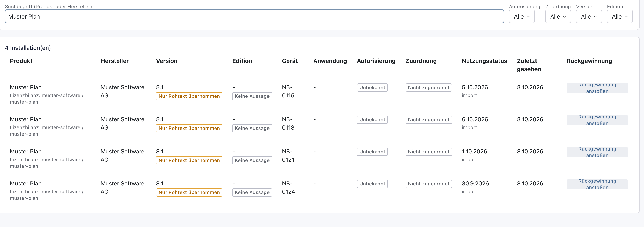Click 'Keine Aussage' badge in NB-0124 row

click(x=252, y=192)
